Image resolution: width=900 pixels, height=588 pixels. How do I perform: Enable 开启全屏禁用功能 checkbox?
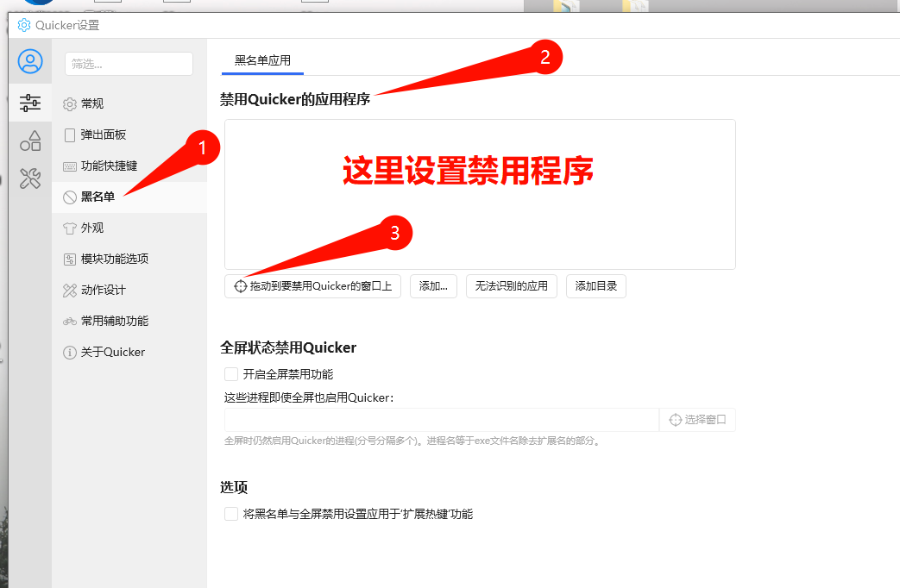[231, 374]
